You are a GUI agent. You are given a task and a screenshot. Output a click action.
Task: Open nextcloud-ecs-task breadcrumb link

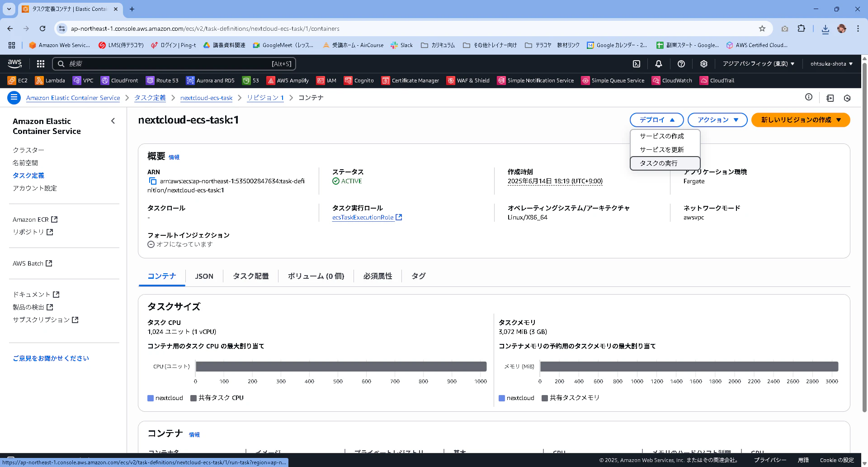[206, 98]
